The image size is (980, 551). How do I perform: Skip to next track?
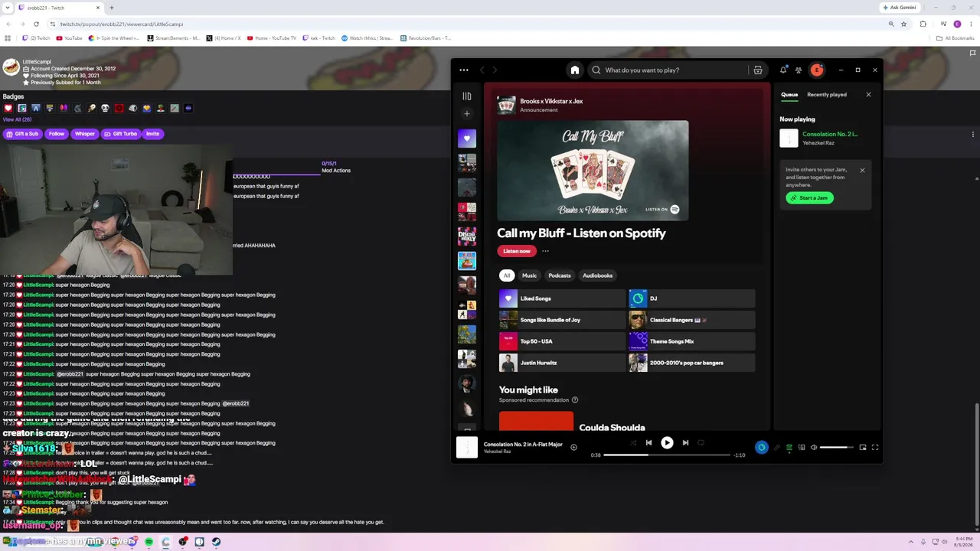(x=685, y=442)
